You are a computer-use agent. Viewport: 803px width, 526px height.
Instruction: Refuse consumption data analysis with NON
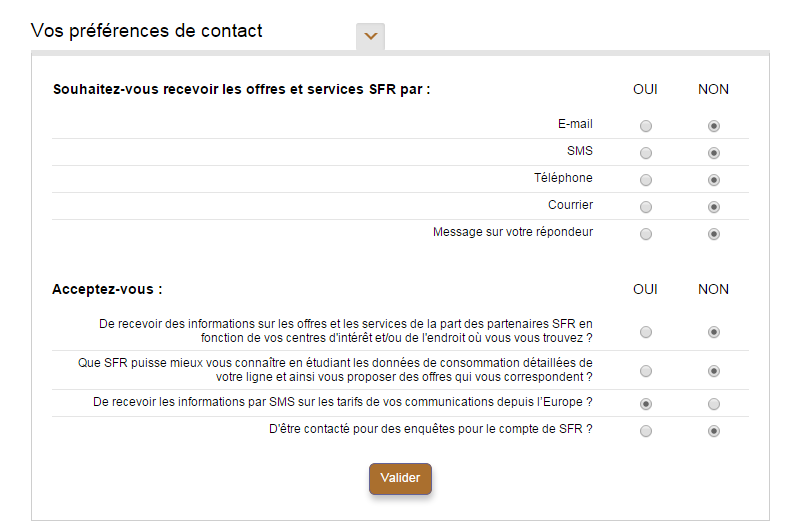point(713,371)
